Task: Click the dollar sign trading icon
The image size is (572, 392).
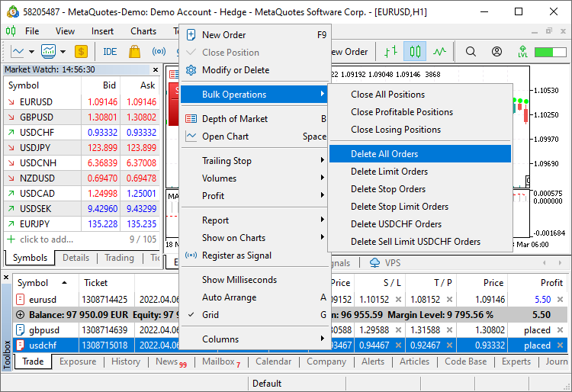Action: [x=81, y=52]
